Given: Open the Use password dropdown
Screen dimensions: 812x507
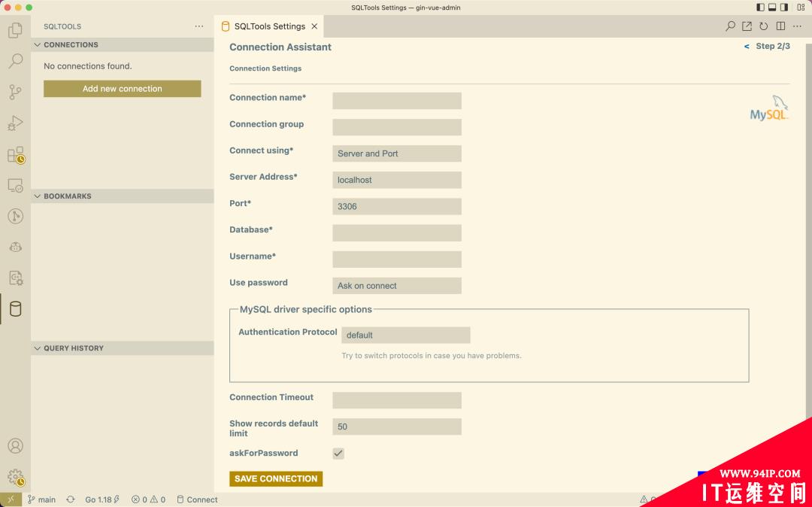Looking at the screenshot, I should 397,285.
